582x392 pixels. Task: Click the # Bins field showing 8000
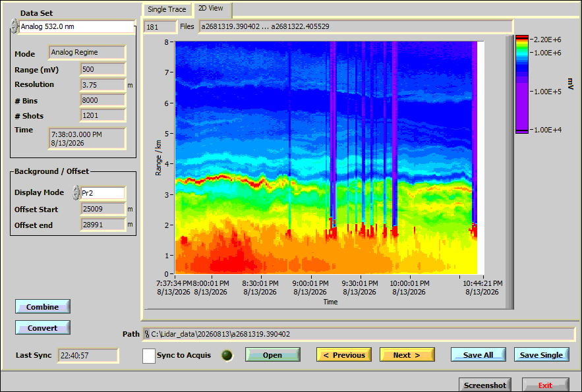coord(103,101)
